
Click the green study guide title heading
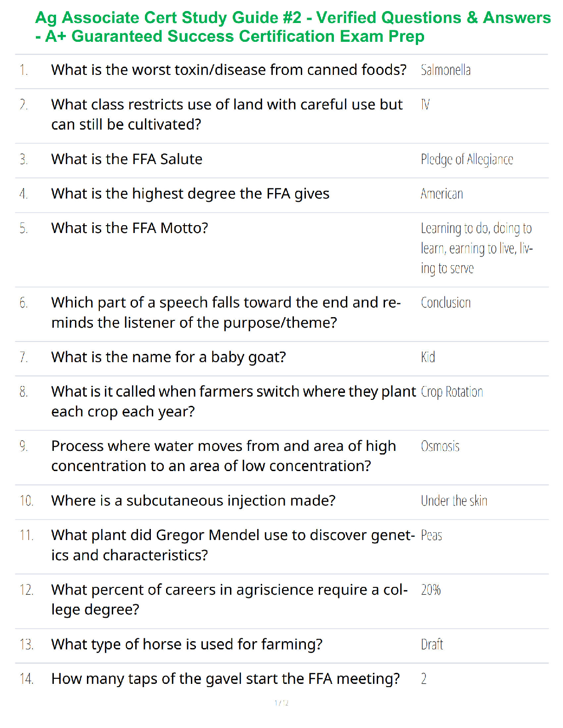click(293, 27)
